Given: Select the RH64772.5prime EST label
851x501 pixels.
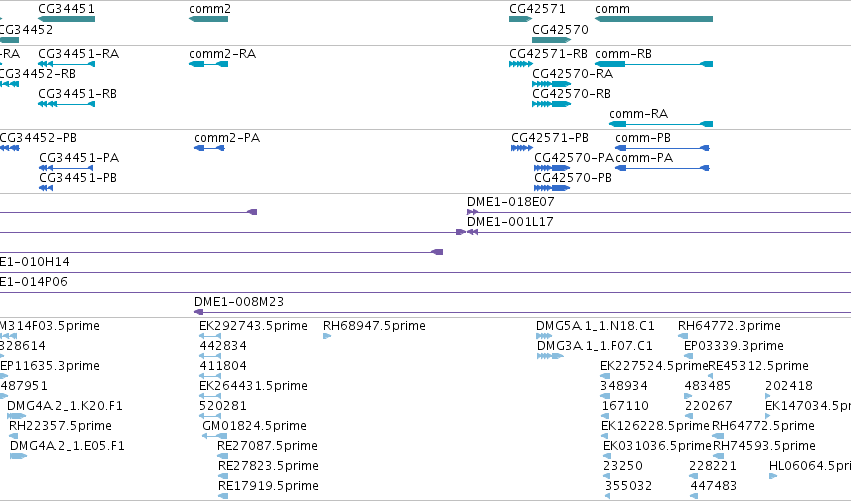Looking at the screenshot, I should click(x=764, y=426).
